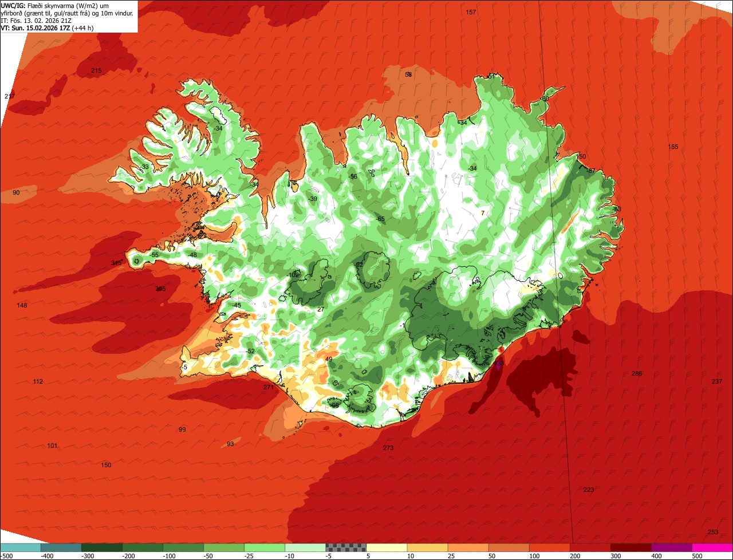Click the legend swatch between -25 and -10
This screenshot has height=560, width=733.
(x=265, y=547)
